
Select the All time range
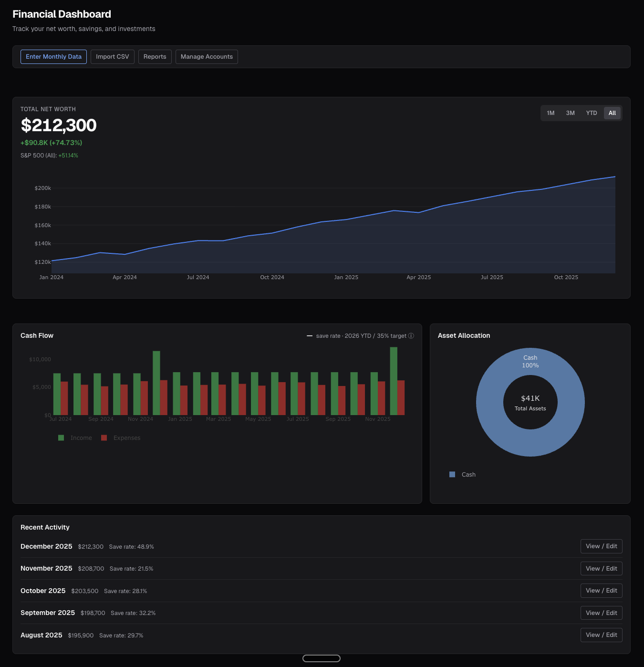pos(612,113)
